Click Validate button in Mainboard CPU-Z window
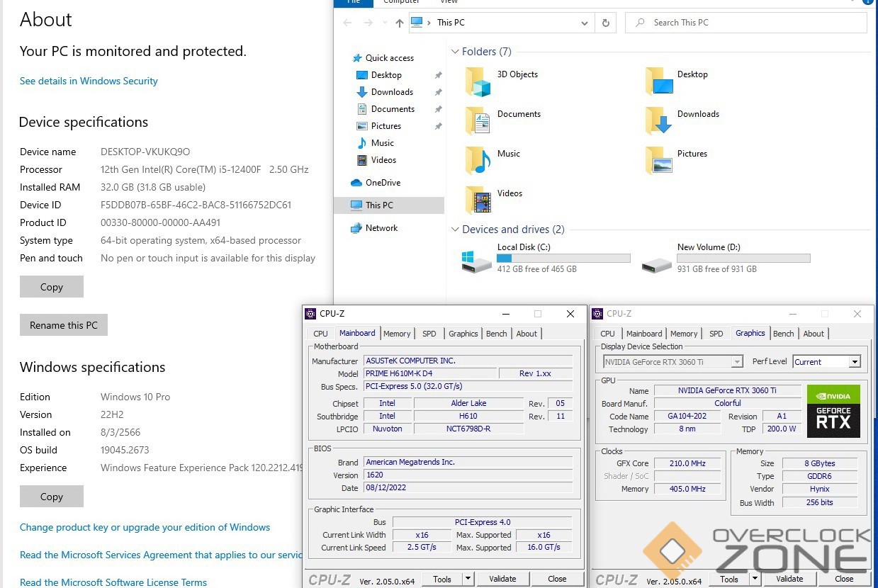The image size is (878, 588). tap(502, 579)
